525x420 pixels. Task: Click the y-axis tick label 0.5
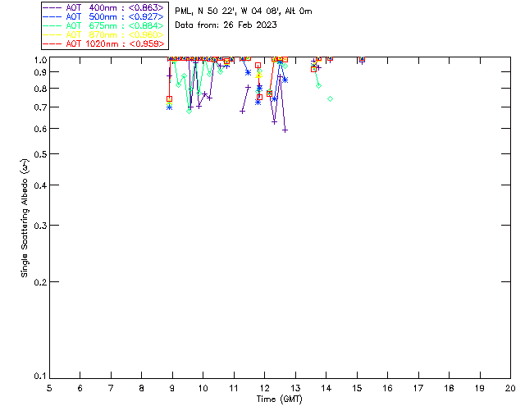click(x=40, y=154)
